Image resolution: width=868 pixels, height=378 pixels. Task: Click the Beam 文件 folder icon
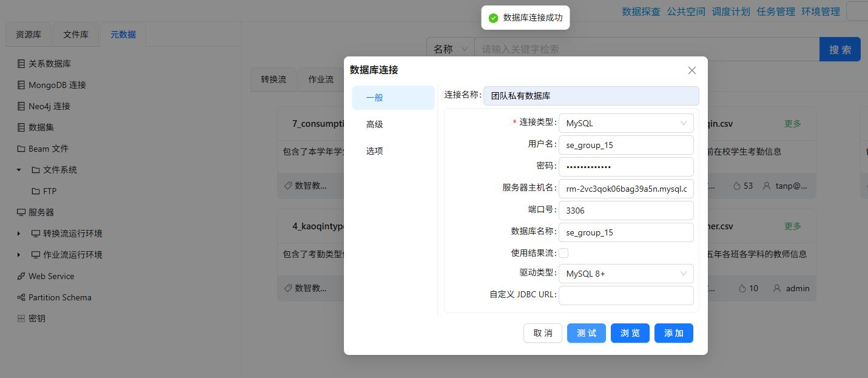tap(21, 149)
